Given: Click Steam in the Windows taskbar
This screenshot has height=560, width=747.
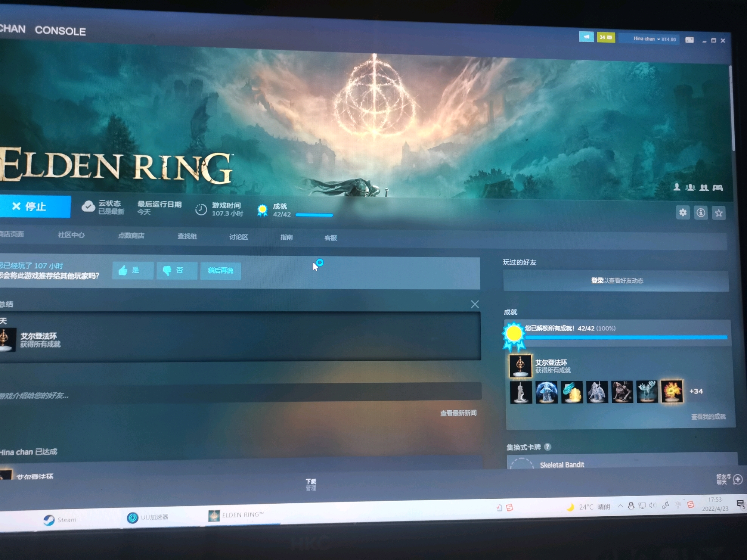Looking at the screenshot, I should pos(60,520).
